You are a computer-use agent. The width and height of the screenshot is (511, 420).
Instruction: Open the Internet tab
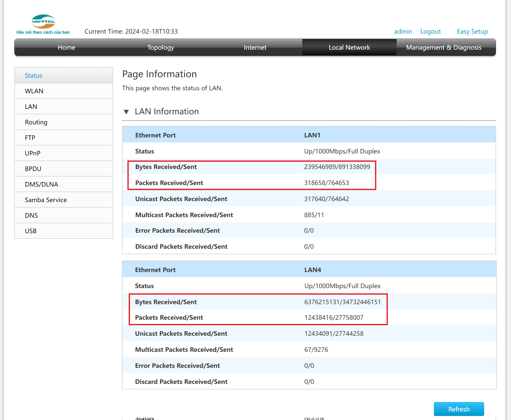point(255,47)
